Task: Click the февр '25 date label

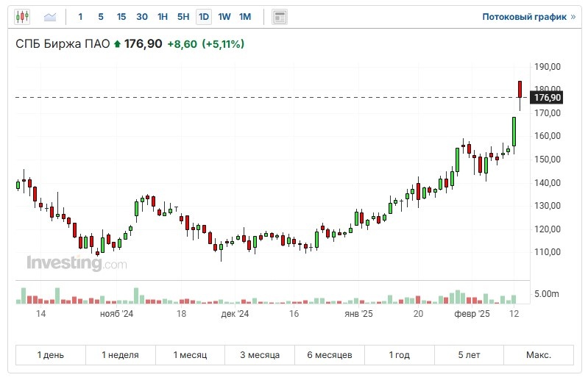Action: (472, 314)
